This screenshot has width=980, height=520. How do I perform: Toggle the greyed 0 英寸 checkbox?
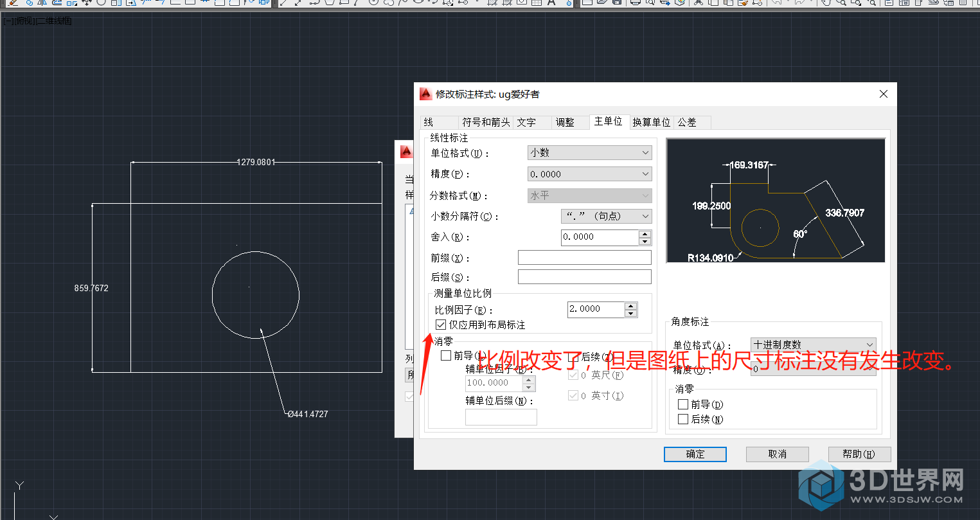(573, 395)
